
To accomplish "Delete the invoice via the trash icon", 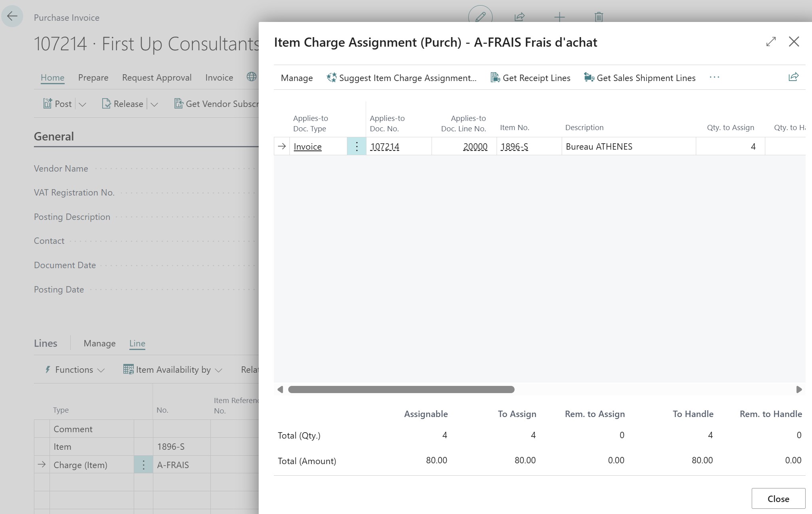I will pos(598,17).
